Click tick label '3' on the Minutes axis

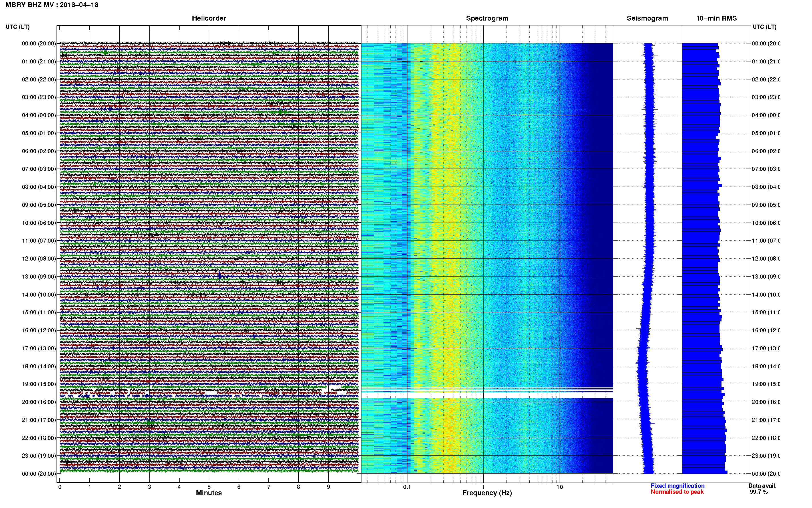(149, 487)
